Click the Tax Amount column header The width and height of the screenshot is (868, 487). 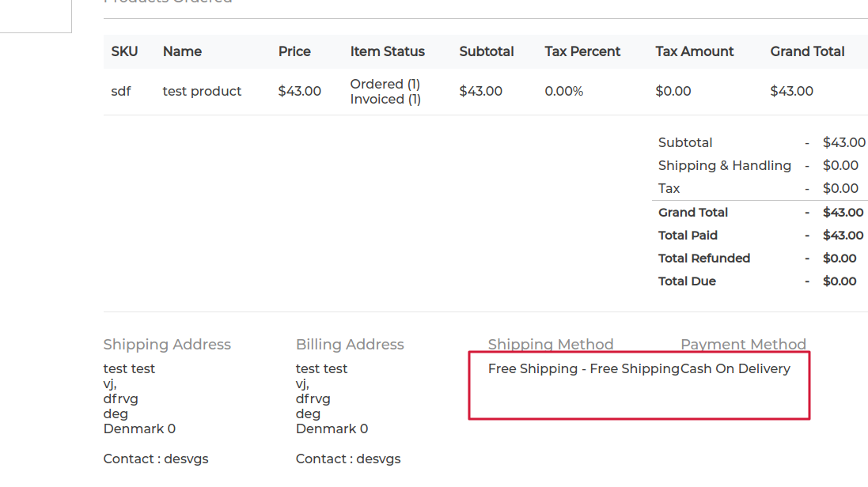tap(694, 51)
